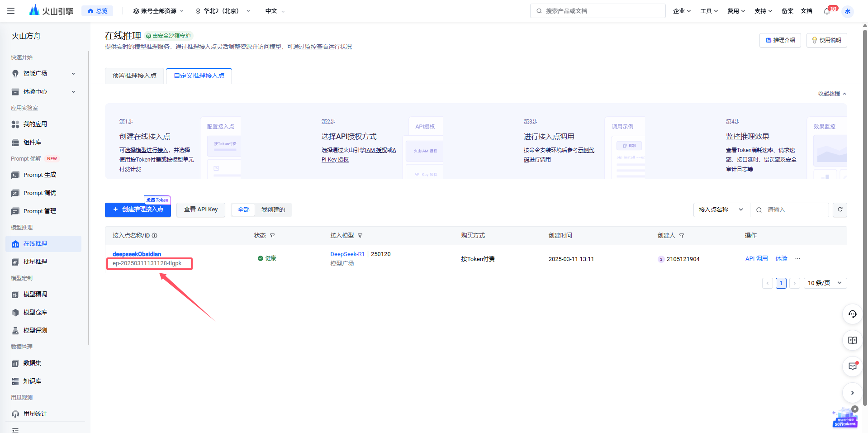
Task: Click 选择模型进行接入 link
Action: (x=147, y=150)
